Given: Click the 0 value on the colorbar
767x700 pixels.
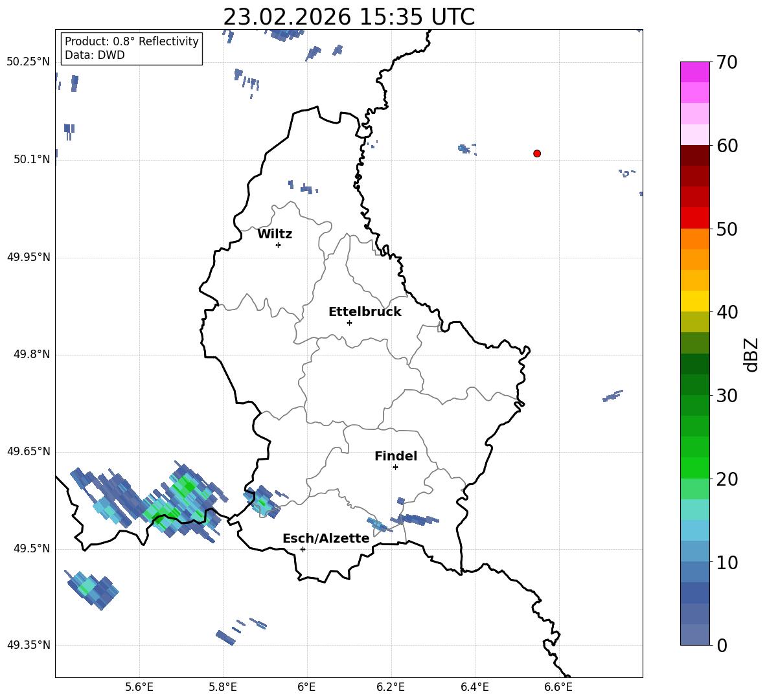Looking at the screenshot, I should [722, 645].
